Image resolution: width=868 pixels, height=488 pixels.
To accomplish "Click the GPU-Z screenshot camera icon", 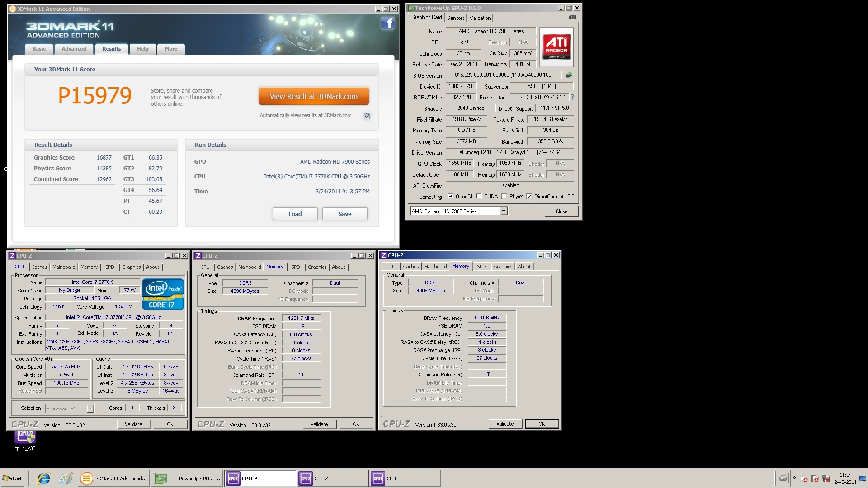I will pos(572,17).
